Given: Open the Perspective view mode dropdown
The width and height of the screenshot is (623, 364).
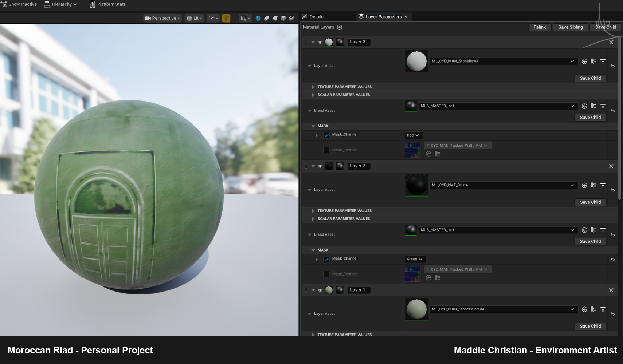Looking at the screenshot, I should (162, 18).
